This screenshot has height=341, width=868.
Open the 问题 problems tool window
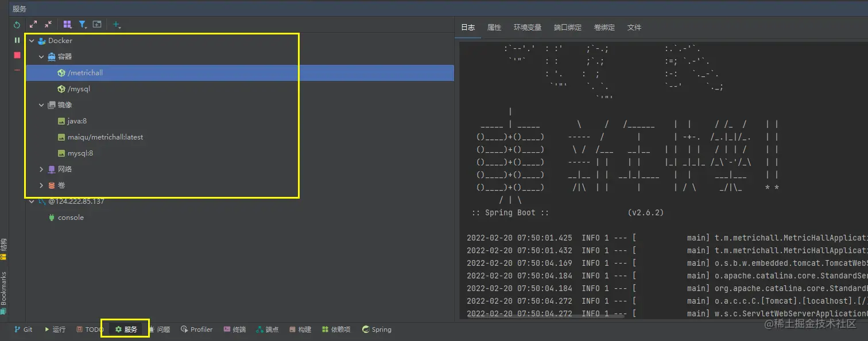coord(160,330)
